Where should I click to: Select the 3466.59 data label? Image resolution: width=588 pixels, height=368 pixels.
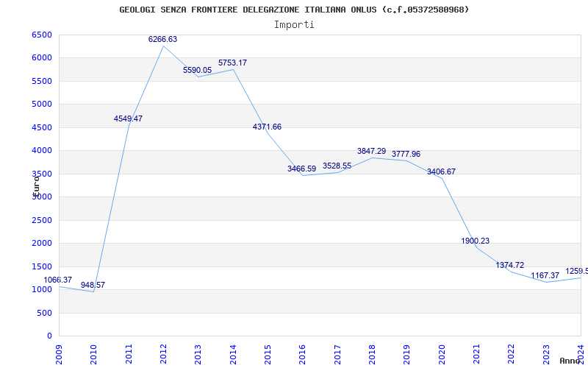point(302,169)
